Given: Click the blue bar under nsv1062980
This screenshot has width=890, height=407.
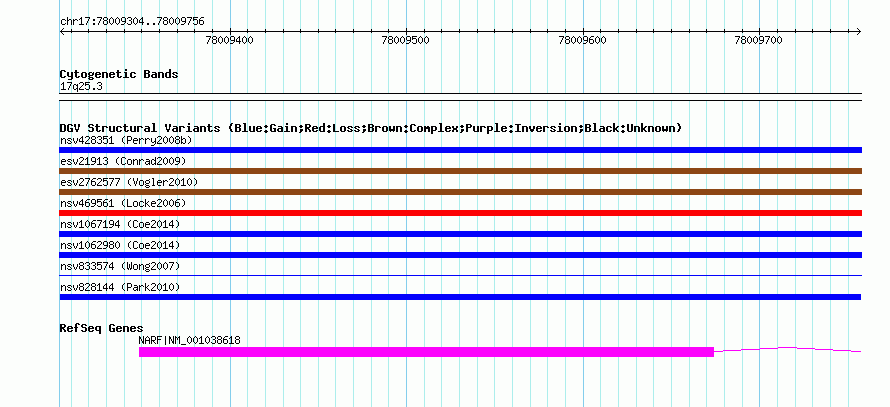Looking at the screenshot, I should tap(460, 255).
